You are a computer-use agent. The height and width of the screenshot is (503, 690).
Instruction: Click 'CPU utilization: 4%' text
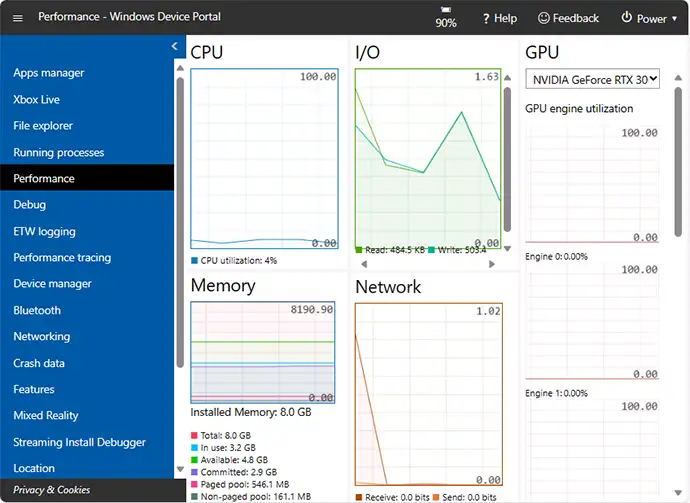click(239, 261)
